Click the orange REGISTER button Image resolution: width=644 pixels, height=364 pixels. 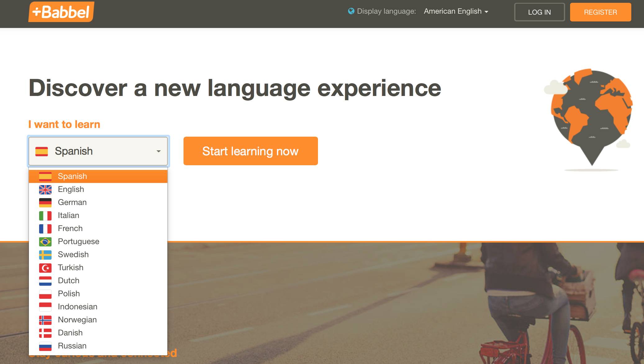600,12
